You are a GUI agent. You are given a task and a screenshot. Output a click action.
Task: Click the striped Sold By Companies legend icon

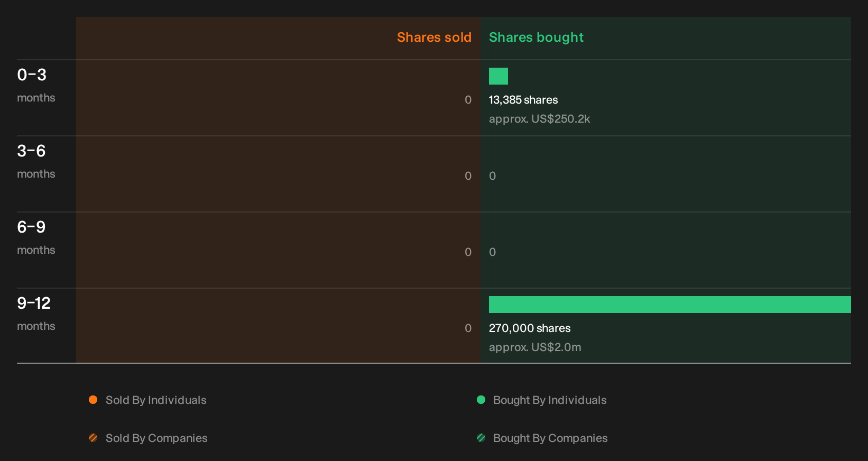93,438
